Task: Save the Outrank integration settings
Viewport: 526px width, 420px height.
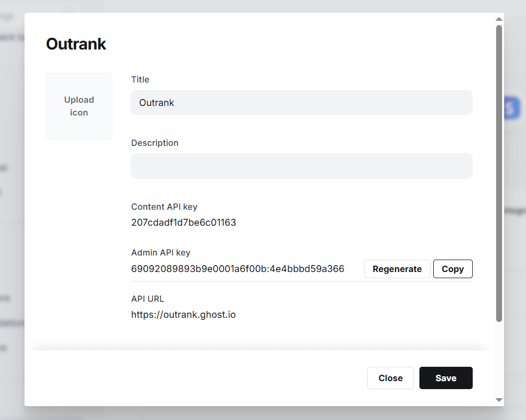Action: (x=446, y=378)
